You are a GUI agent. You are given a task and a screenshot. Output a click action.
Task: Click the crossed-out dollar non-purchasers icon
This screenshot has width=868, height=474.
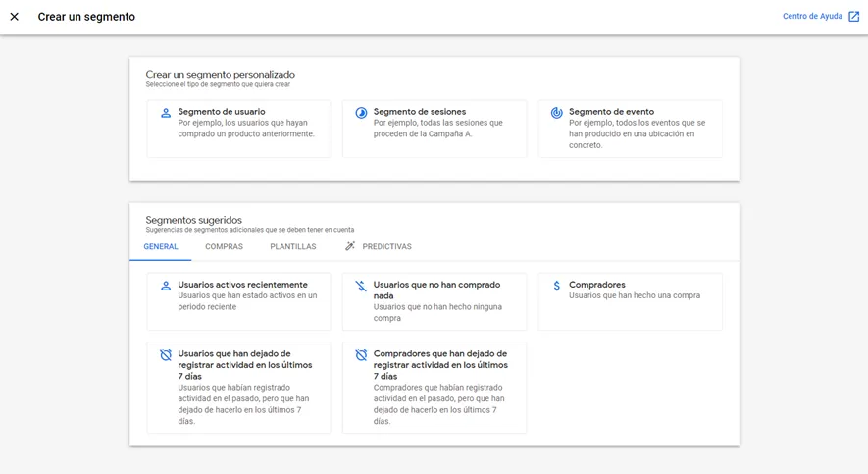click(361, 287)
